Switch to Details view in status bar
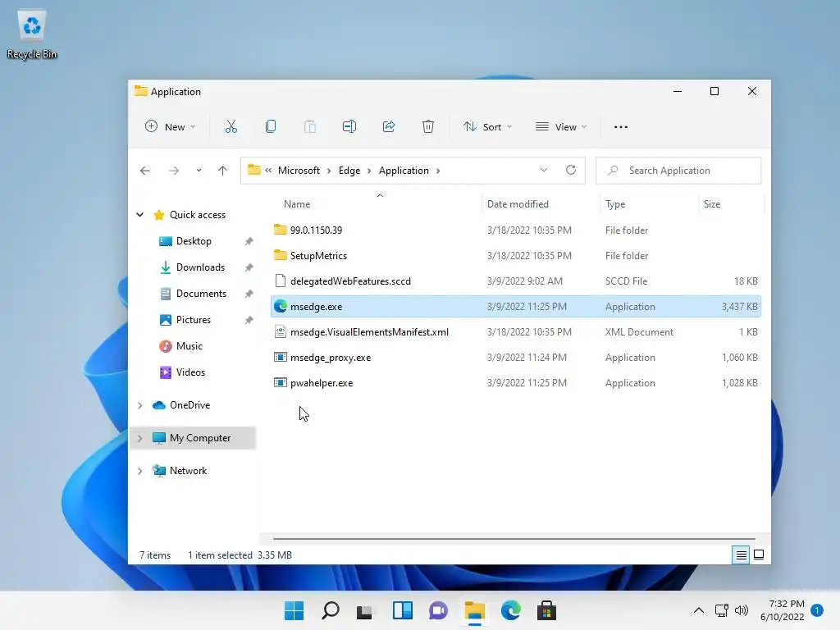 741,555
